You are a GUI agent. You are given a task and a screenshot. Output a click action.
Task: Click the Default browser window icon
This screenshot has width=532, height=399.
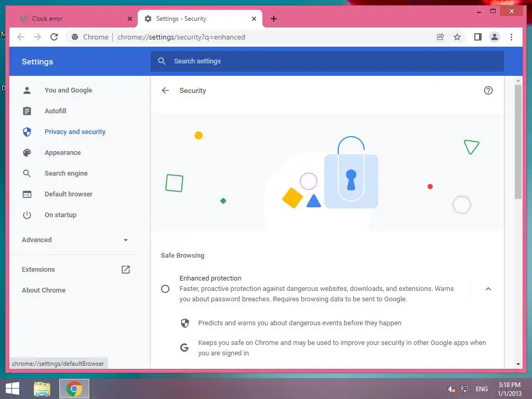pos(27,194)
